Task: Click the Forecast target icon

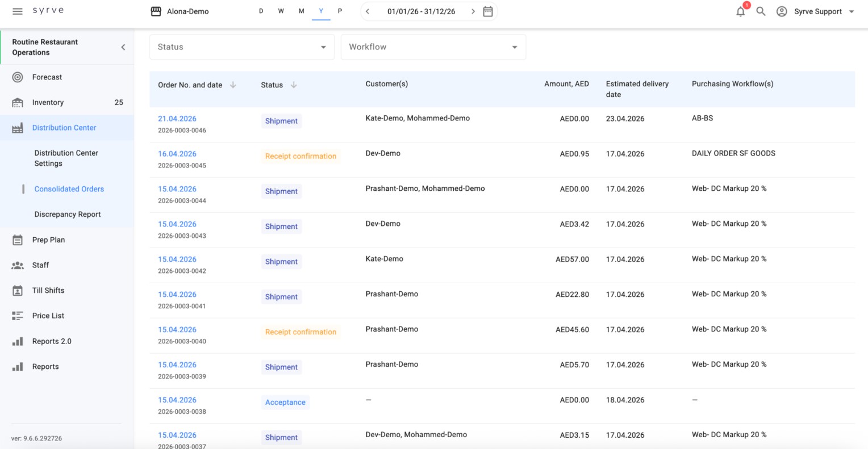Action: coord(18,77)
